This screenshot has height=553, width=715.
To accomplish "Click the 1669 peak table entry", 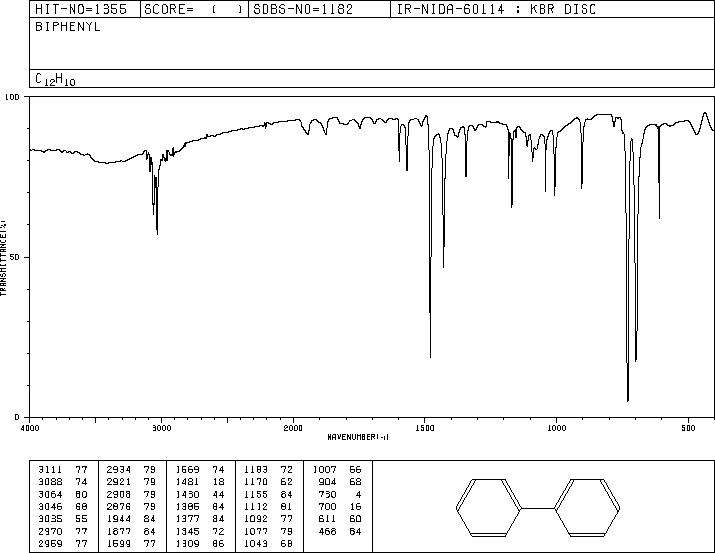I will tap(200, 470).
